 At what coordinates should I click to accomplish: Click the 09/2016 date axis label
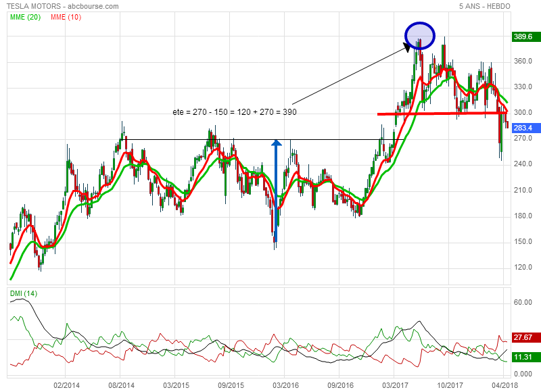[x=340, y=385]
